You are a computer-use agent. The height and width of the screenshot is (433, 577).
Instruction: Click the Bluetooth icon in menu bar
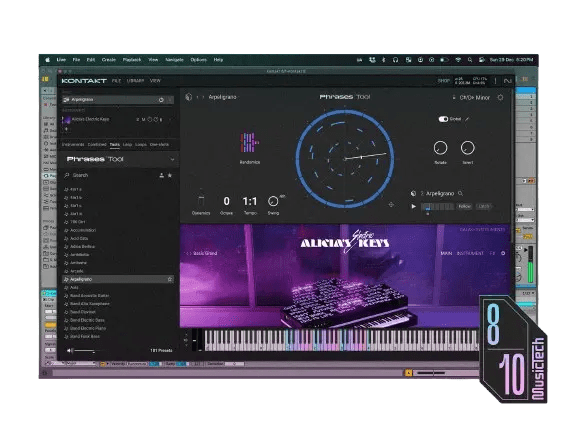click(383, 60)
